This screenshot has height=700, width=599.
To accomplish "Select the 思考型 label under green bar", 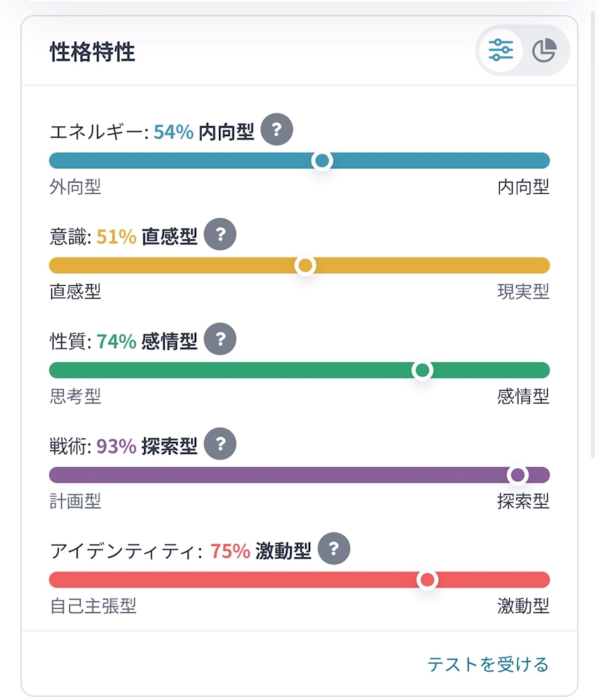I will click(75, 396).
